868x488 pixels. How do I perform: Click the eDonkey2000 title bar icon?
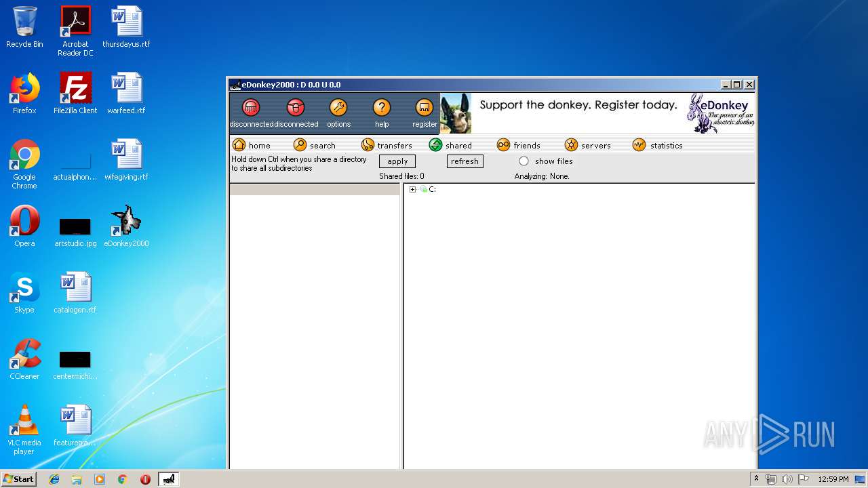click(x=235, y=85)
